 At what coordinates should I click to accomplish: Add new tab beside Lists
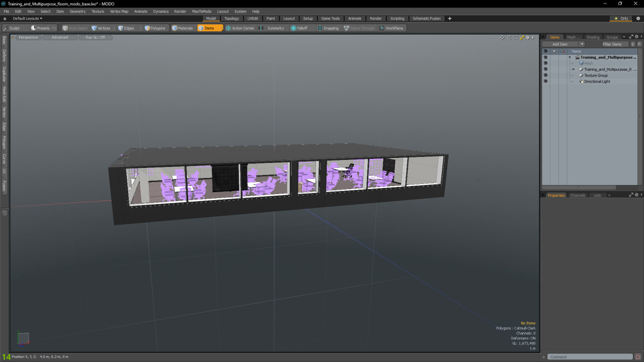click(609, 195)
